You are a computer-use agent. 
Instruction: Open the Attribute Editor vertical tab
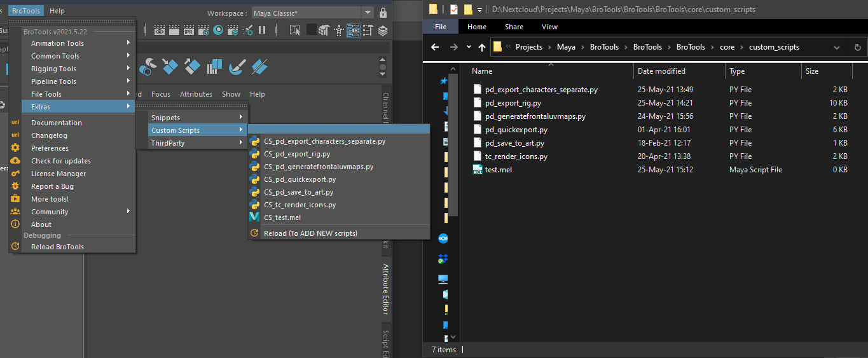(385, 289)
